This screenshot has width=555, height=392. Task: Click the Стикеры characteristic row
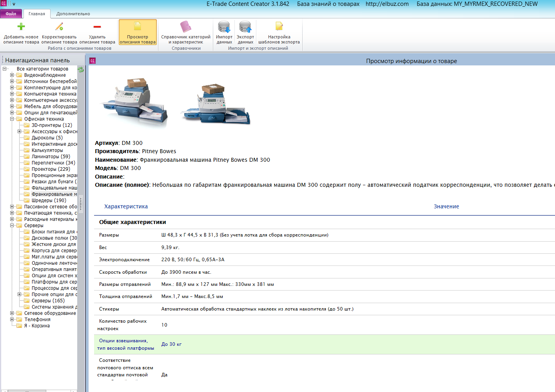click(x=325, y=309)
